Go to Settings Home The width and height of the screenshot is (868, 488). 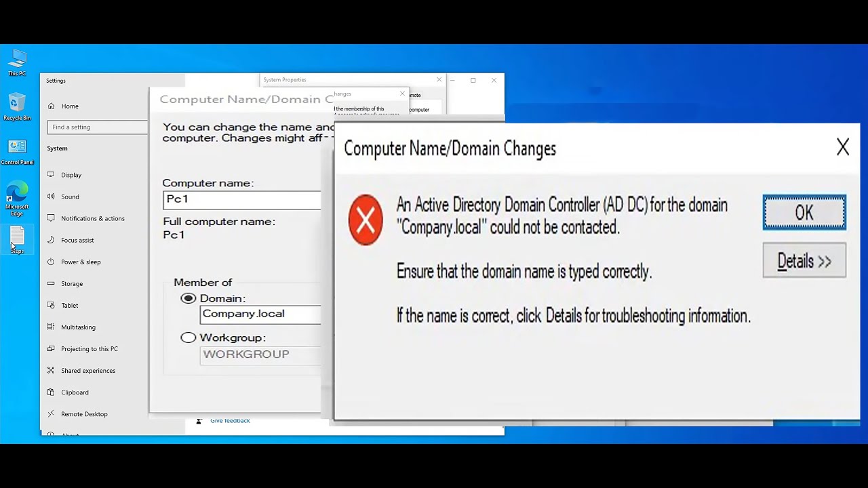pos(70,106)
